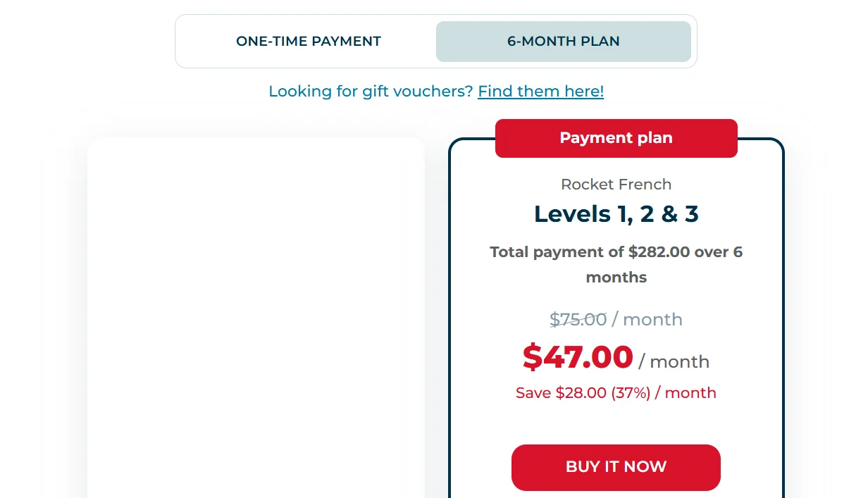Click 'over 6' in the total payment line

(719, 252)
